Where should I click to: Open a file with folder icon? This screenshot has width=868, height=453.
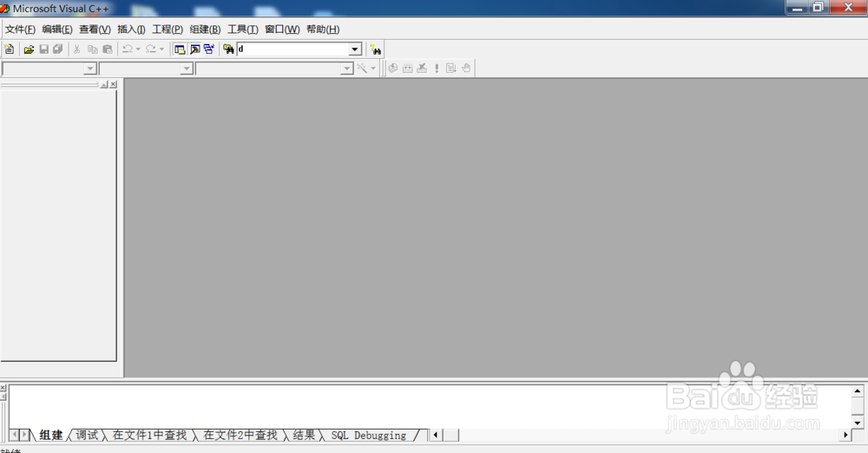(x=29, y=49)
